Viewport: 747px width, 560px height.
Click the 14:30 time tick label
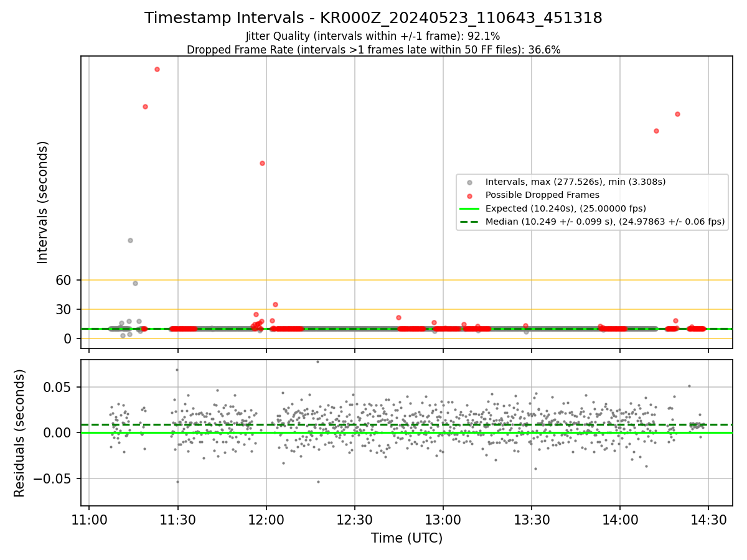coord(708,519)
